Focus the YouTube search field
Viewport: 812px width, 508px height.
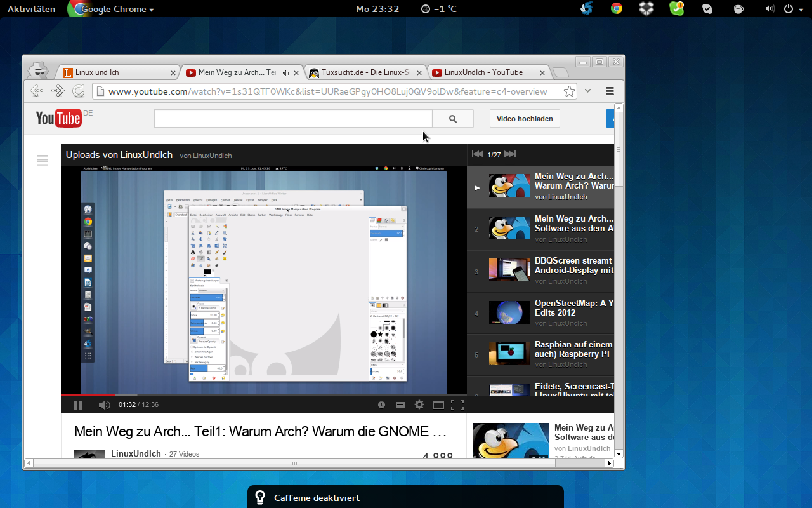click(x=293, y=119)
